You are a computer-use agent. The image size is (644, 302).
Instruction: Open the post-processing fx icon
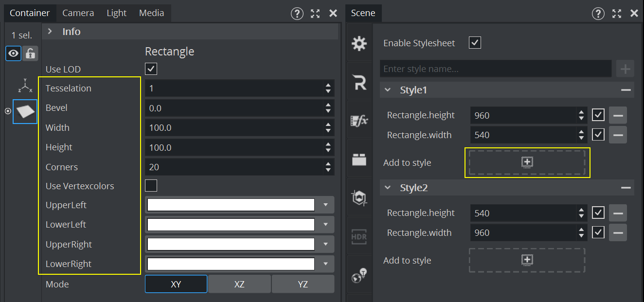pos(359,122)
